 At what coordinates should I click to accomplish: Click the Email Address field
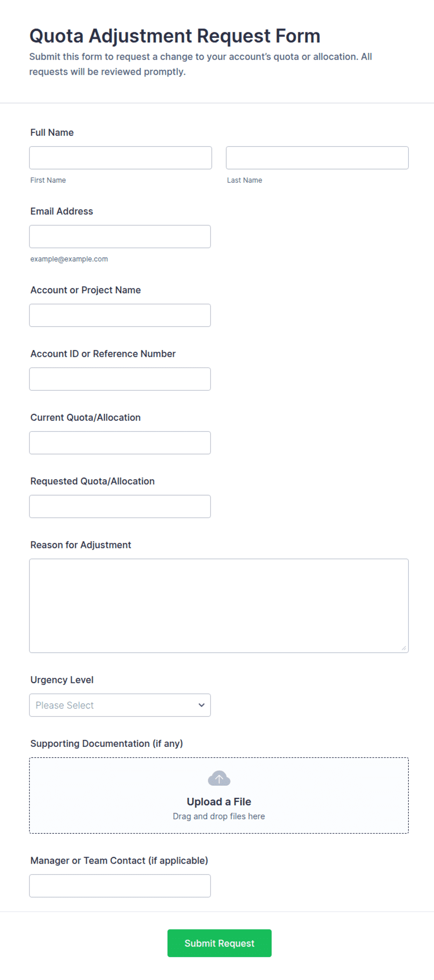tap(120, 236)
